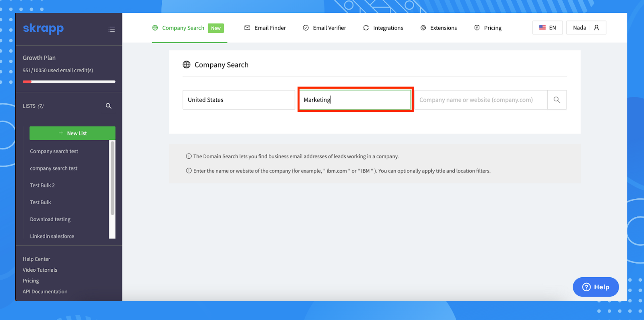The image size is (644, 320).
Task: Click '951/10050 used email credit(s)' text
Action: point(58,70)
